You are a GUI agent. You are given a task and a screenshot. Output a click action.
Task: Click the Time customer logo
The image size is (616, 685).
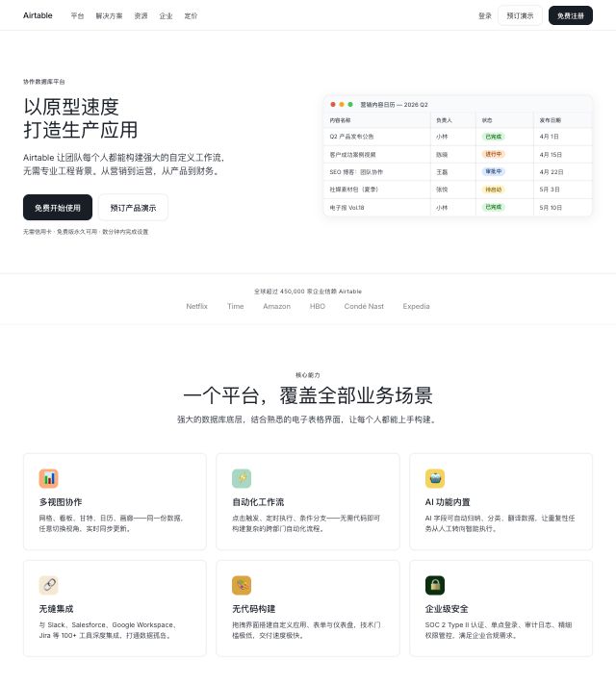pyautogui.click(x=235, y=306)
